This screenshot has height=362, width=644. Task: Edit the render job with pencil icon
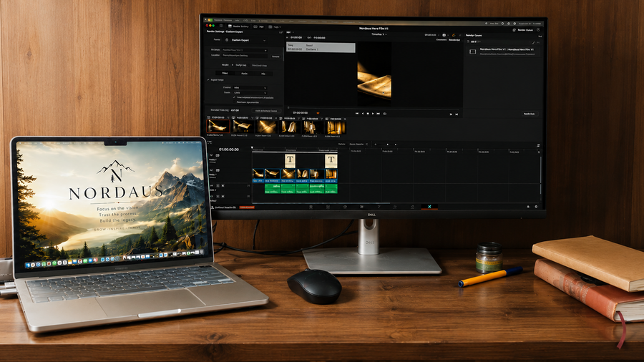point(533,43)
